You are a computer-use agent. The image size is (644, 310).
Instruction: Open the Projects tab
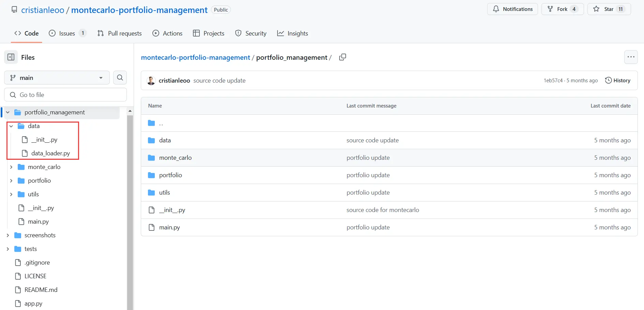[209, 33]
